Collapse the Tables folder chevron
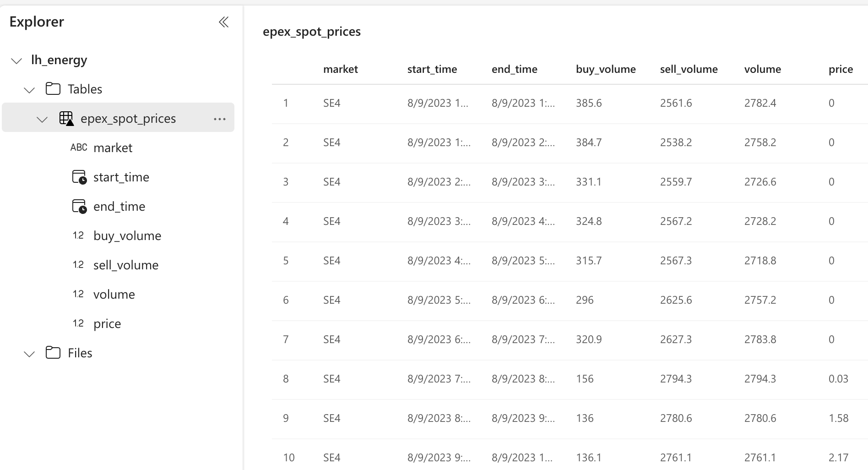This screenshot has height=470, width=868. 29,90
